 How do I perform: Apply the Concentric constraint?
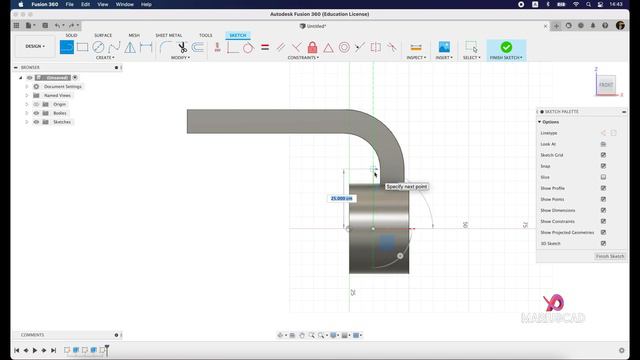(x=344, y=47)
